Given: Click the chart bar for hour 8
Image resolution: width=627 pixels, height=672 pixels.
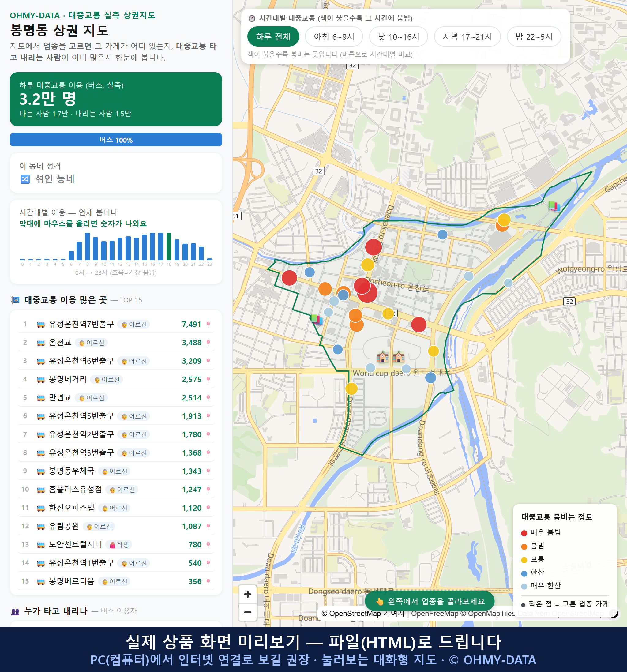Looking at the screenshot, I should 88,246.
